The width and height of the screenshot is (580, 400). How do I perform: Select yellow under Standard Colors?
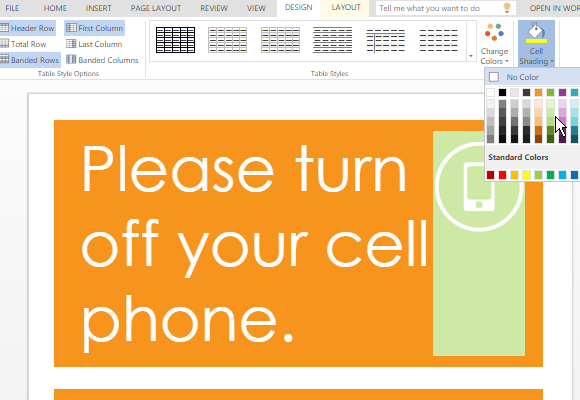click(526, 175)
